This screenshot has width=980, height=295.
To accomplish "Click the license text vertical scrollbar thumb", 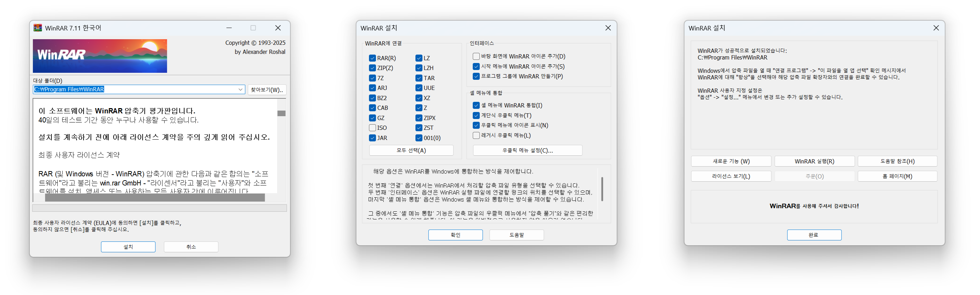I will 281,113.
